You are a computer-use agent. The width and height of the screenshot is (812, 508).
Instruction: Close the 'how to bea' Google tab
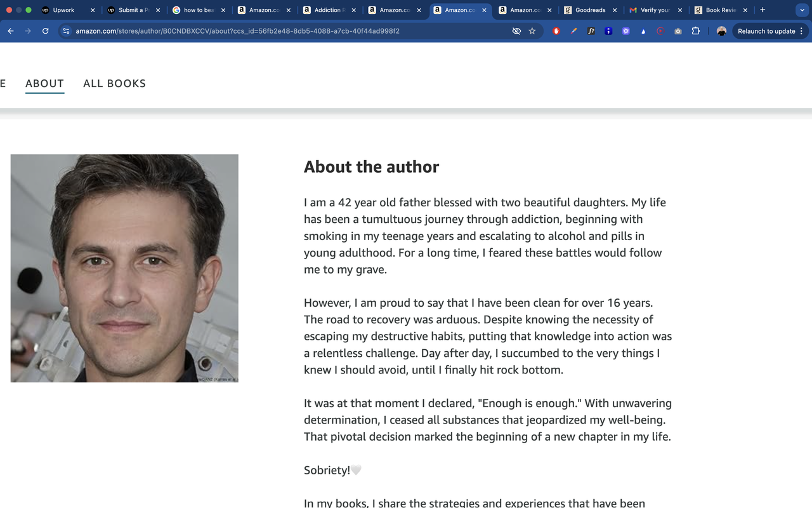(223, 10)
